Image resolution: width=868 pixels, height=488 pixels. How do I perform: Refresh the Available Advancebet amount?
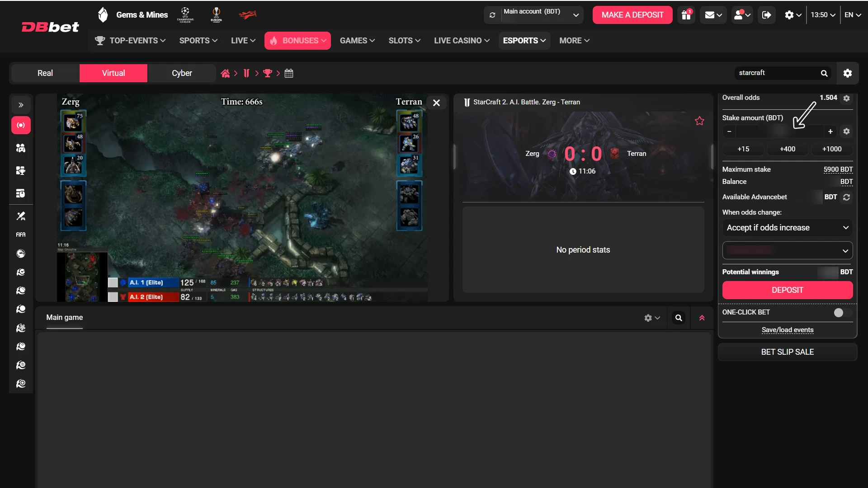pyautogui.click(x=847, y=197)
